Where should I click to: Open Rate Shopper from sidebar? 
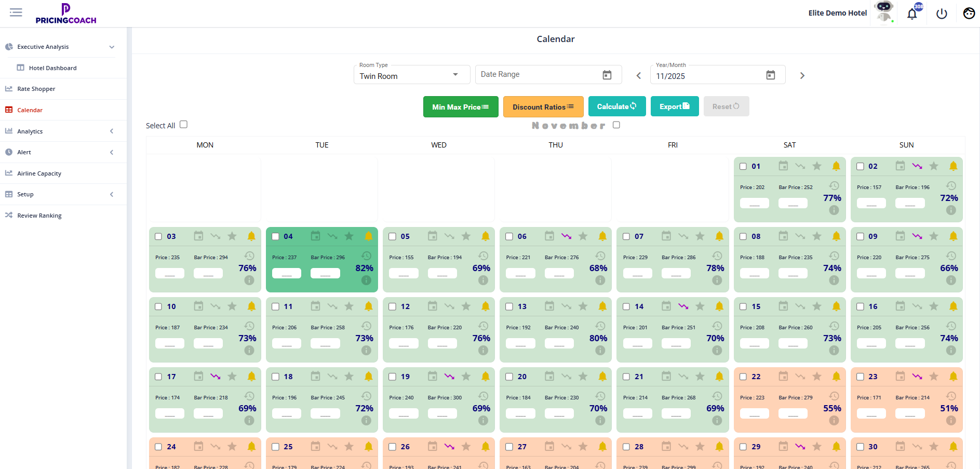(36, 89)
